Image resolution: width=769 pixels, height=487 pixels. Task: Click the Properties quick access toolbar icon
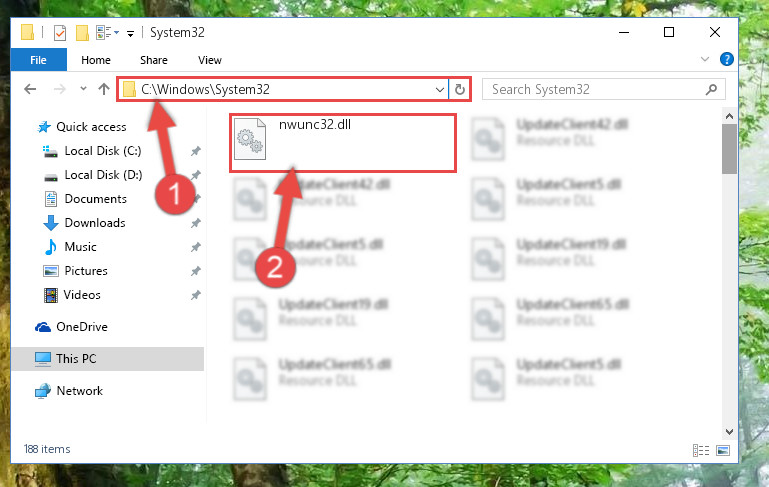tap(59, 33)
